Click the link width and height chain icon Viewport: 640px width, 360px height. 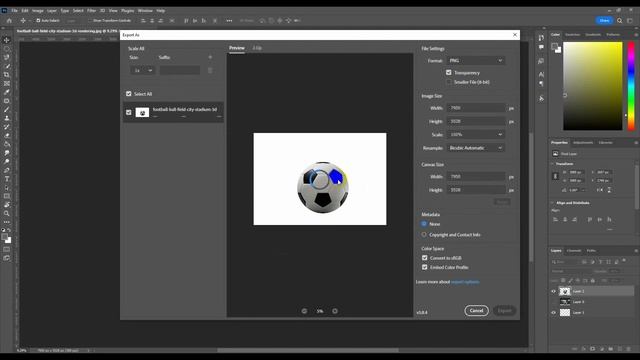point(555,176)
